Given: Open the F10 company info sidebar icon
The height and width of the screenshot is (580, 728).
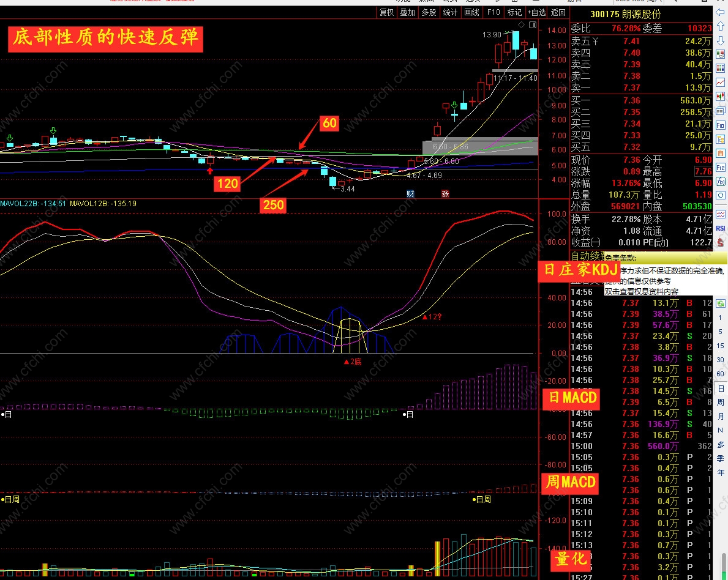Looking at the screenshot, I should pyautogui.click(x=720, y=125).
